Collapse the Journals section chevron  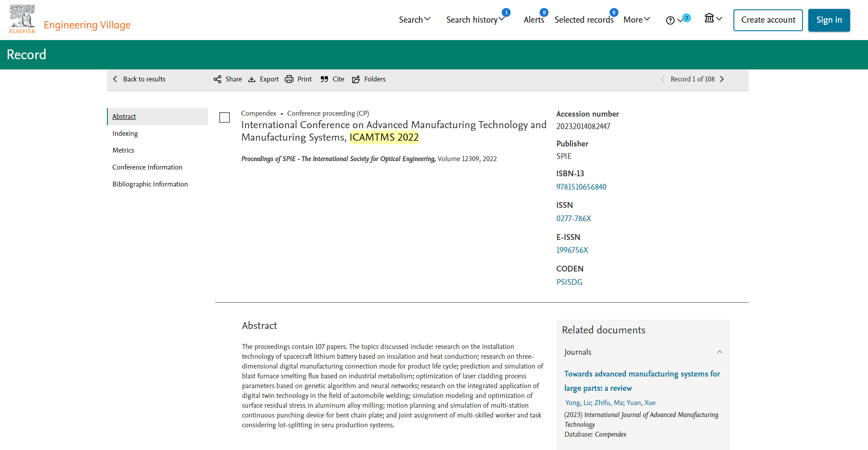pos(719,352)
